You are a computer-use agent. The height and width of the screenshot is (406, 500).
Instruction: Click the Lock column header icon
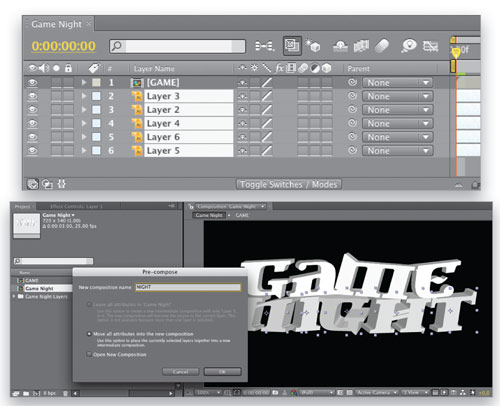pyautogui.click(x=68, y=68)
